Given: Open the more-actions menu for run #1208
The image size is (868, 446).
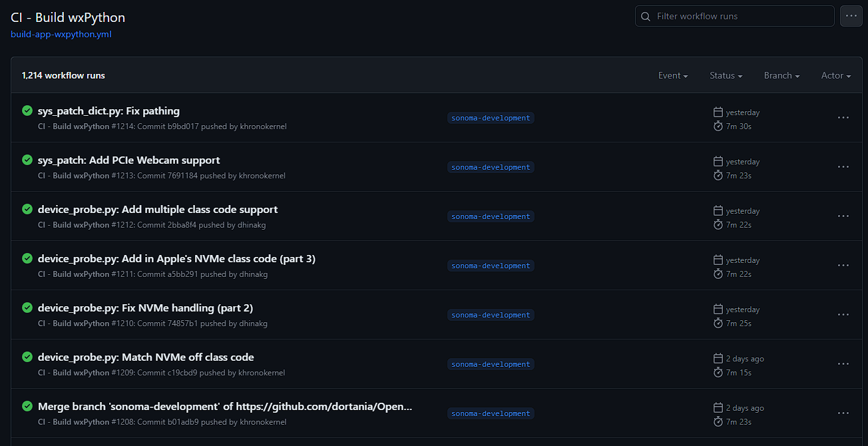Looking at the screenshot, I should pos(843,413).
